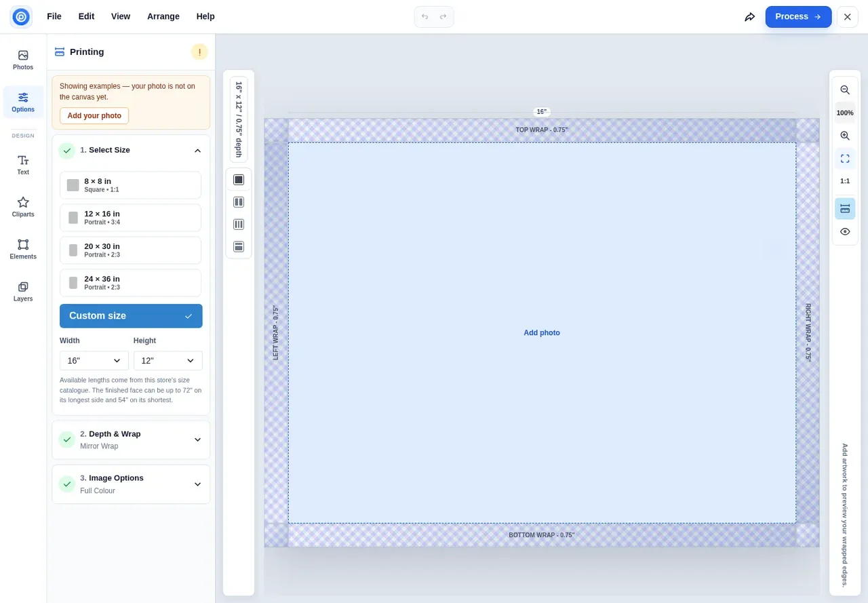Choose single panel canvas layout
This screenshot has height=603, width=868.
[x=239, y=180]
